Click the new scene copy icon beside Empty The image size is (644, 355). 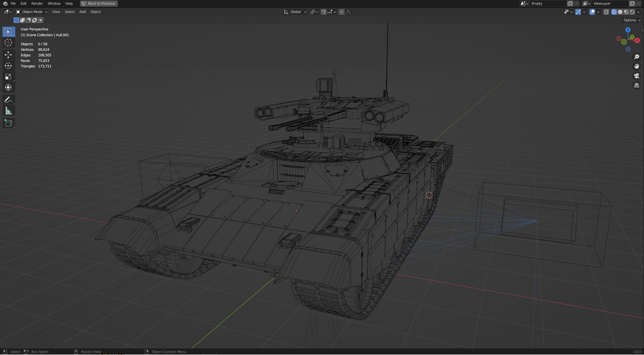click(570, 3)
